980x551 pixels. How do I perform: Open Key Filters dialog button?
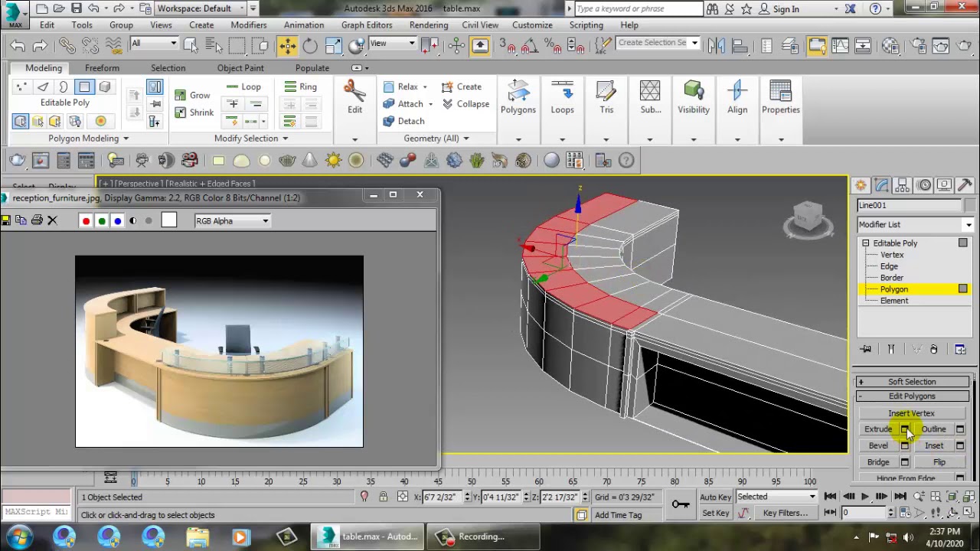[x=786, y=514]
